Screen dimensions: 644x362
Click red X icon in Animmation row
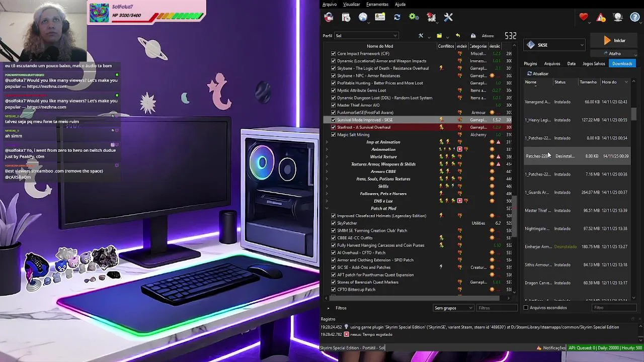[459, 149]
